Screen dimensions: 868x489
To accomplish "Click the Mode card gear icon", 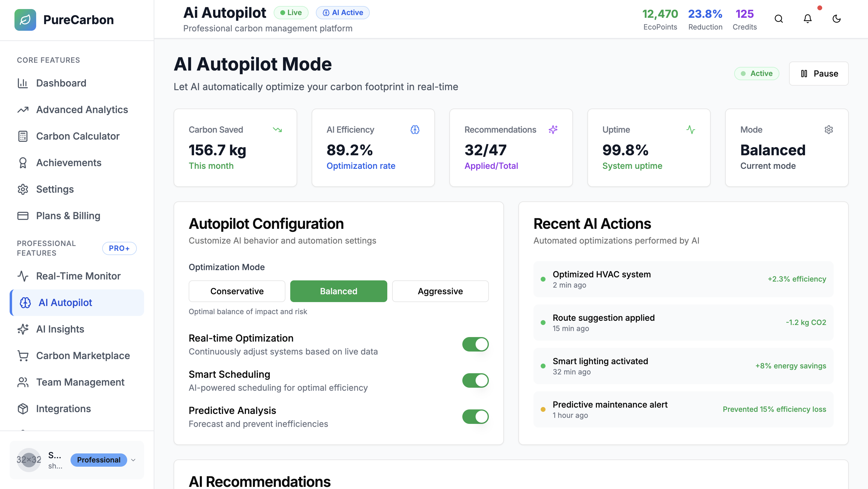I will 829,129.
